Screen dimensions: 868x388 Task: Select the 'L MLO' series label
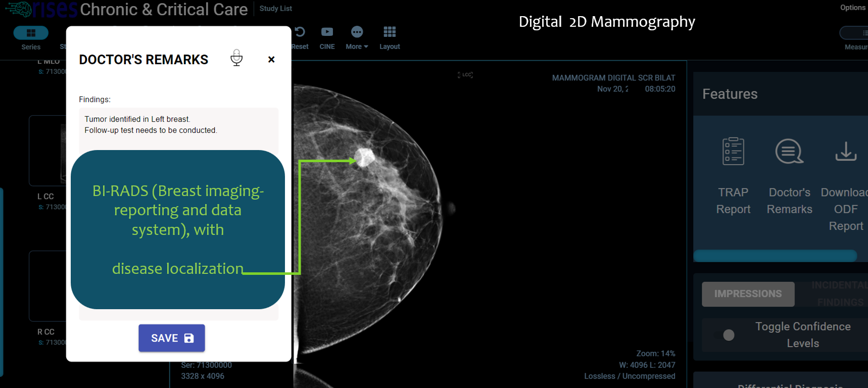click(x=49, y=62)
